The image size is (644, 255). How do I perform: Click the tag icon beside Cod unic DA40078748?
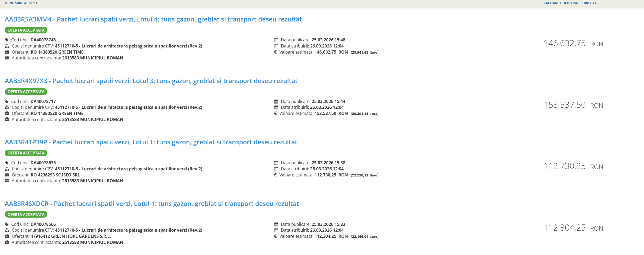(7, 40)
